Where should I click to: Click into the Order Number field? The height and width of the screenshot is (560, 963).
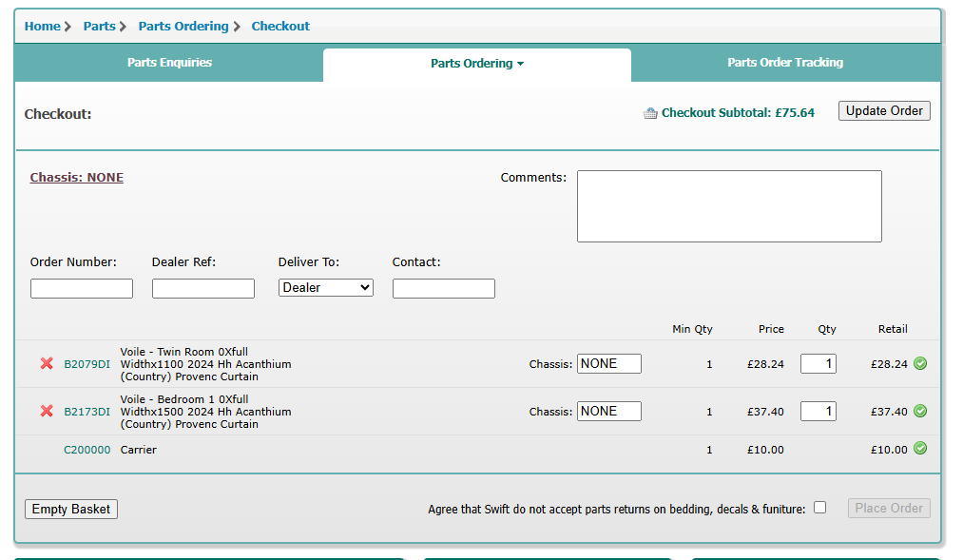pyautogui.click(x=82, y=288)
